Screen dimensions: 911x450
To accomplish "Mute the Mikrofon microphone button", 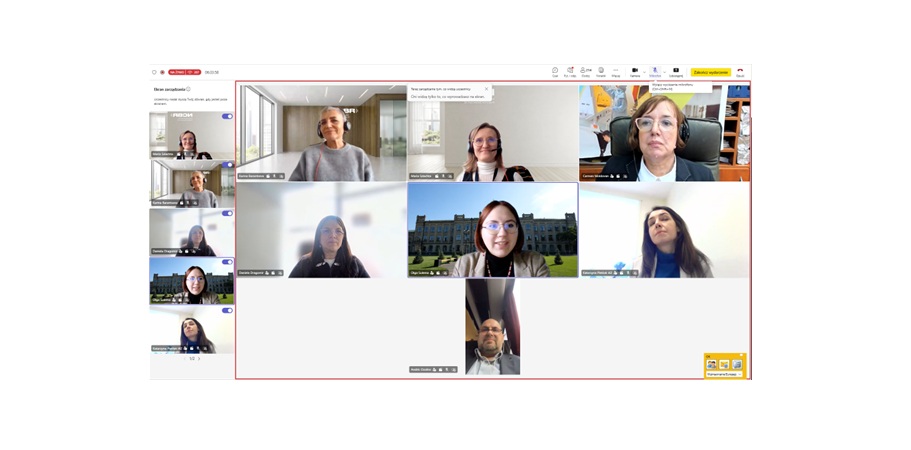I will tap(655, 71).
